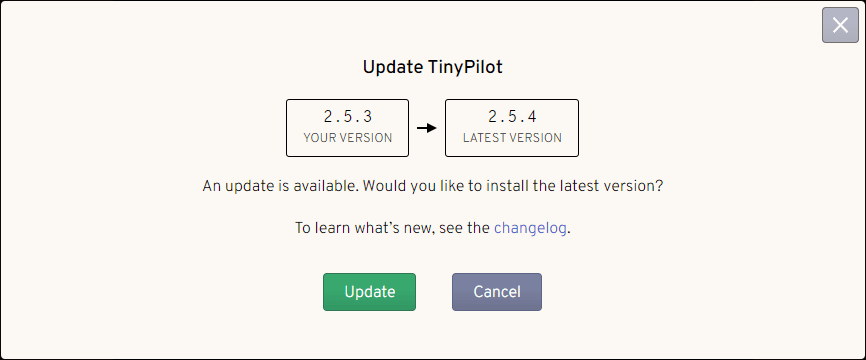866x360 pixels.
Task: Click the arrow icon between version boxes
Action: click(427, 128)
